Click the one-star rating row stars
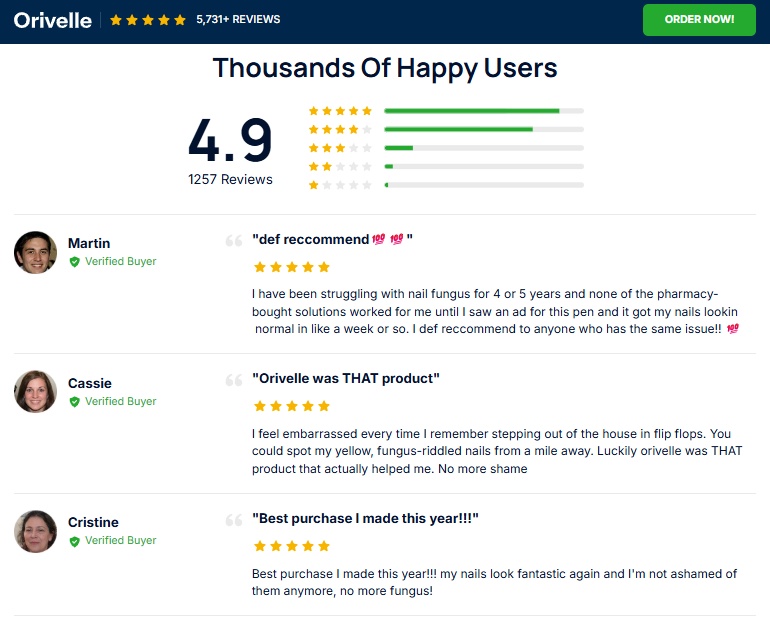This screenshot has width=770, height=638. click(340, 185)
